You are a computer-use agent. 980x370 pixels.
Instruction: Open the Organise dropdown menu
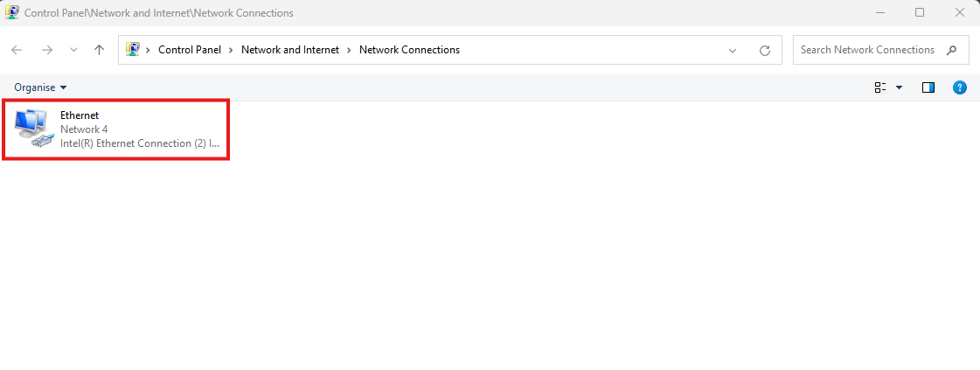click(x=40, y=87)
